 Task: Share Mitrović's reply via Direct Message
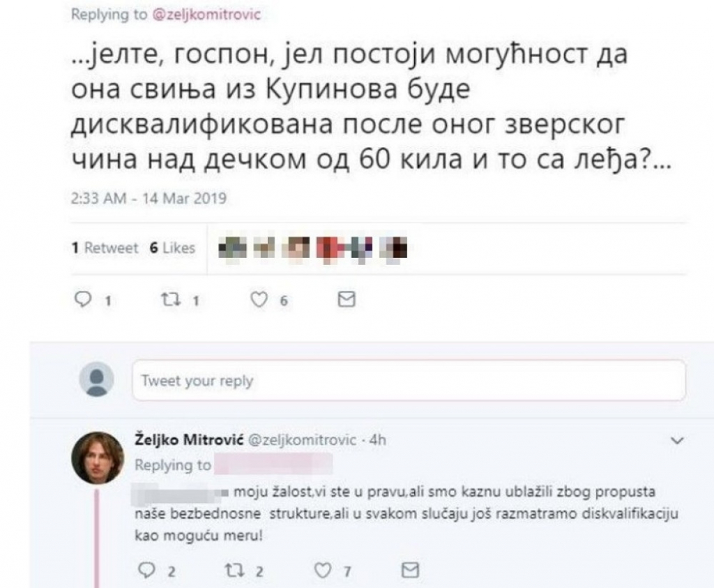tap(410, 571)
